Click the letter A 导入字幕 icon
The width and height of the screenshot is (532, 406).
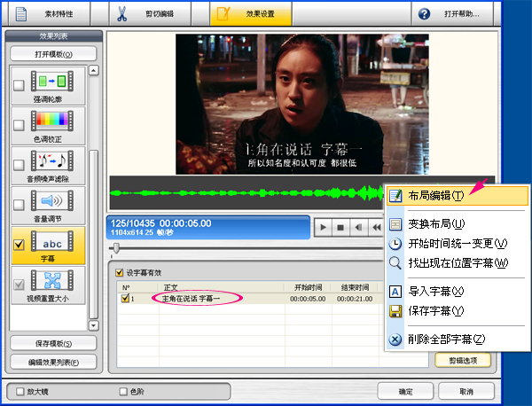click(395, 292)
